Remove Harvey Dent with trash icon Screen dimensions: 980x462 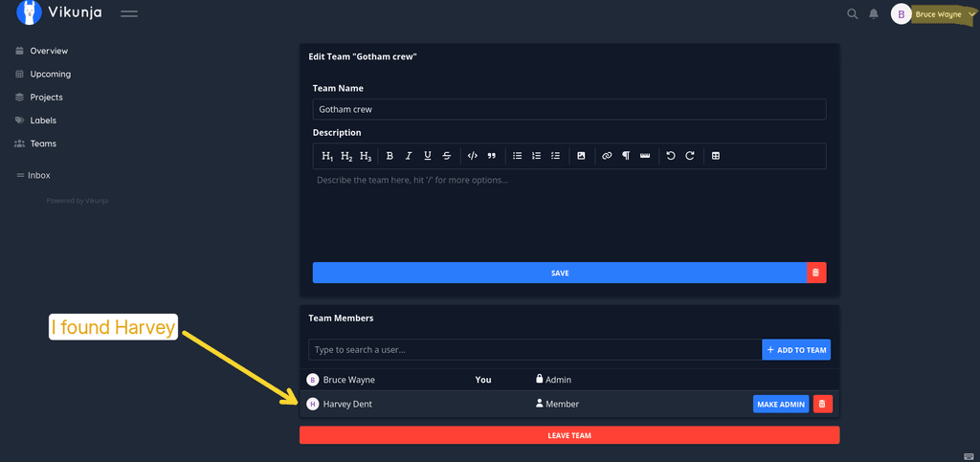pyautogui.click(x=822, y=404)
